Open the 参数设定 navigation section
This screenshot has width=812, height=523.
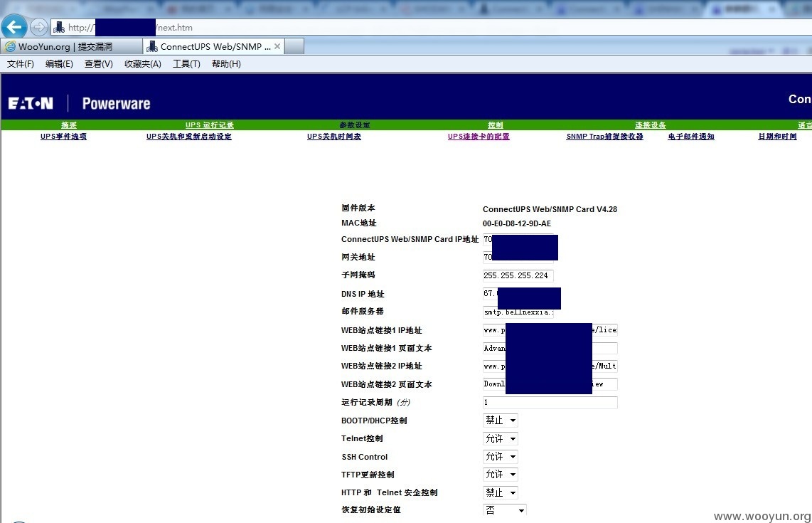click(355, 125)
